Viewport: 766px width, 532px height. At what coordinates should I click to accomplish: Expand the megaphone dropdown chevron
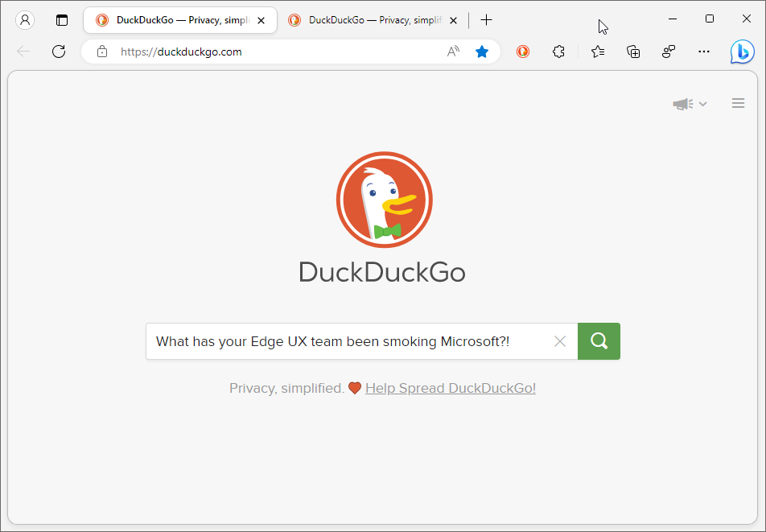pos(703,104)
